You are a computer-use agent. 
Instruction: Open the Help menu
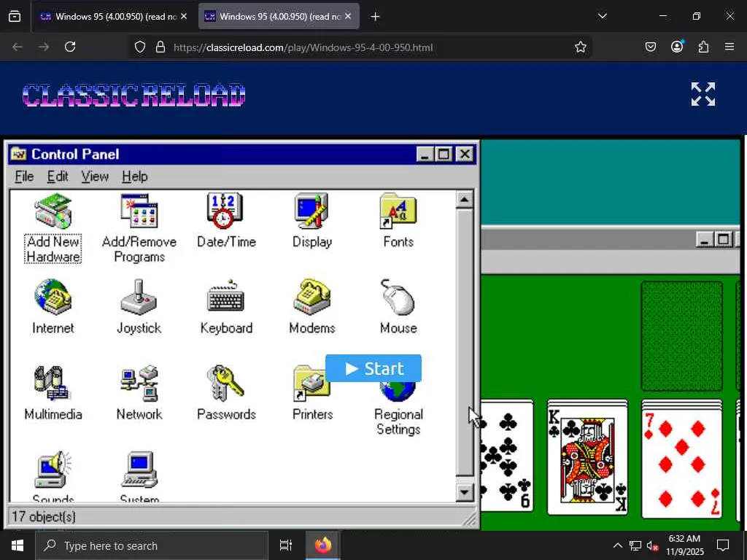pyautogui.click(x=135, y=176)
